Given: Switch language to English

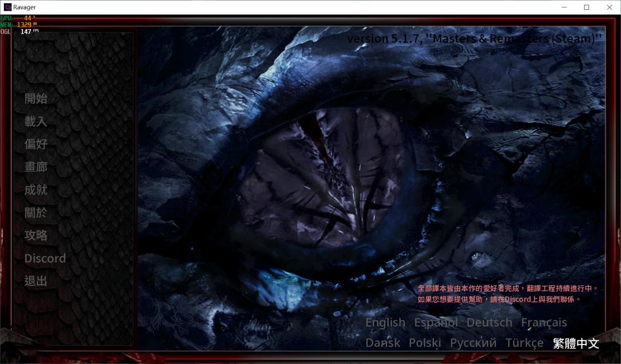Looking at the screenshot, I should (x=385, y=323).
